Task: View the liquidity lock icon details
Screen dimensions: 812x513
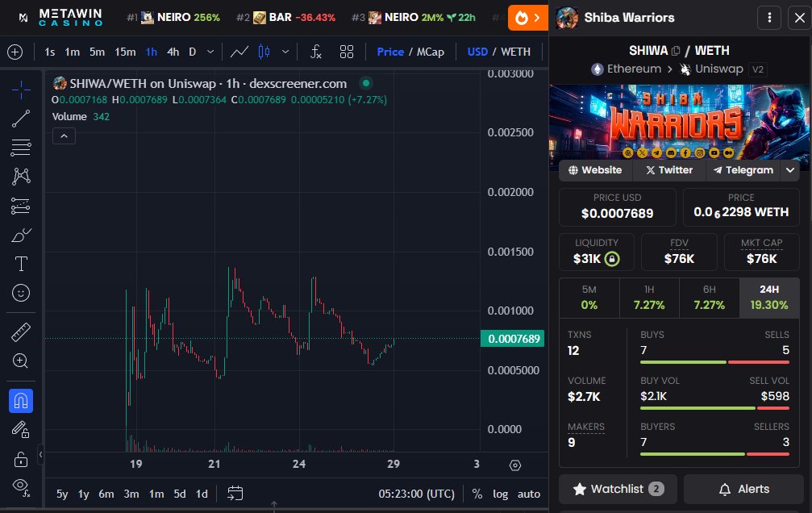Action: [x=611, y=259]
